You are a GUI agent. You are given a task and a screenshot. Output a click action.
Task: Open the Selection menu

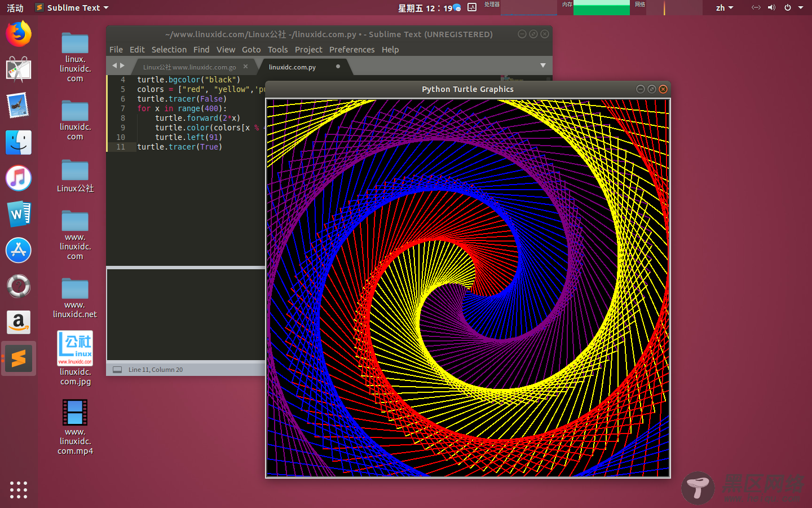click(x=169, y=50)
